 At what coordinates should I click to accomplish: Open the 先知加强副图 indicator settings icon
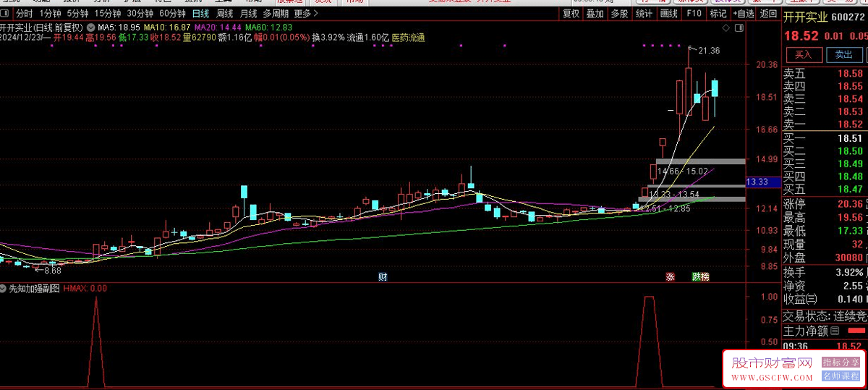point(4,288)
